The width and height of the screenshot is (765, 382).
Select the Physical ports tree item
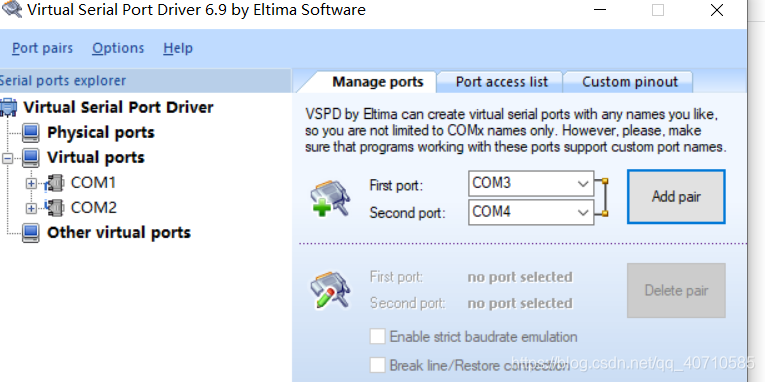[101, 132]
